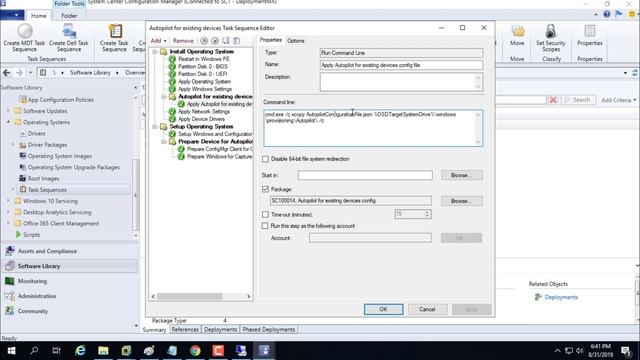Click the help icon in title ribbon

607,14
